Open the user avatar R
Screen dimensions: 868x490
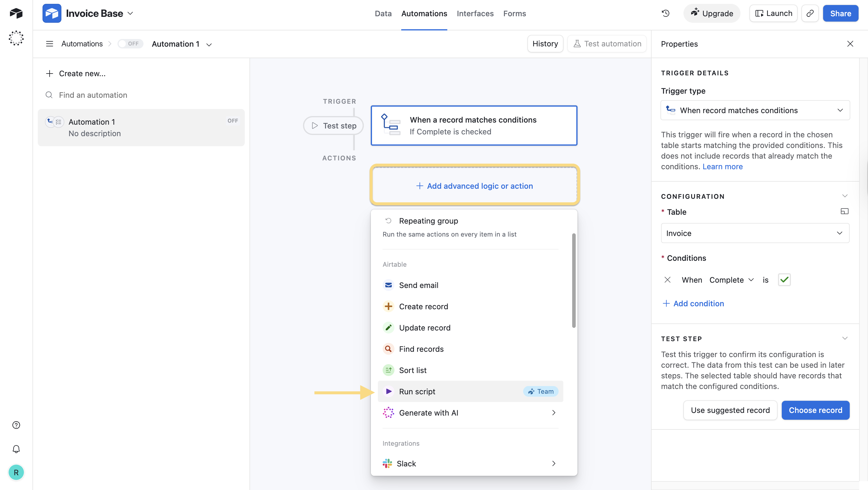[x=16, y=472]
